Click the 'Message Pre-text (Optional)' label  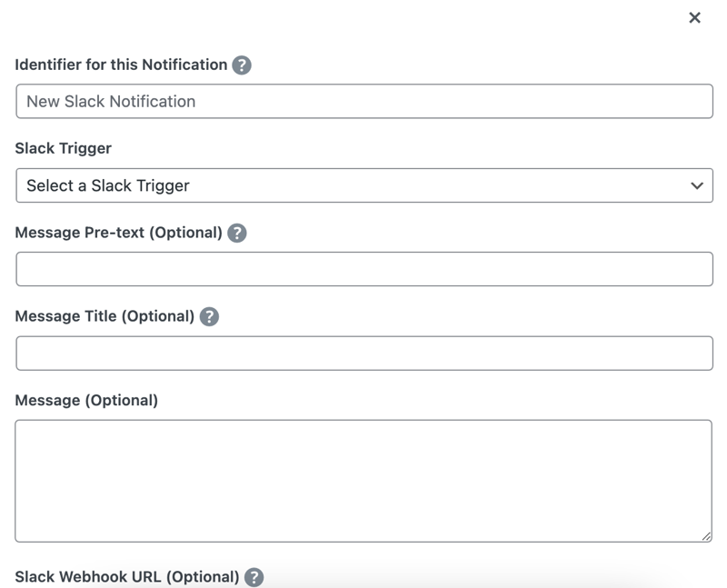(x=118, y=233)
